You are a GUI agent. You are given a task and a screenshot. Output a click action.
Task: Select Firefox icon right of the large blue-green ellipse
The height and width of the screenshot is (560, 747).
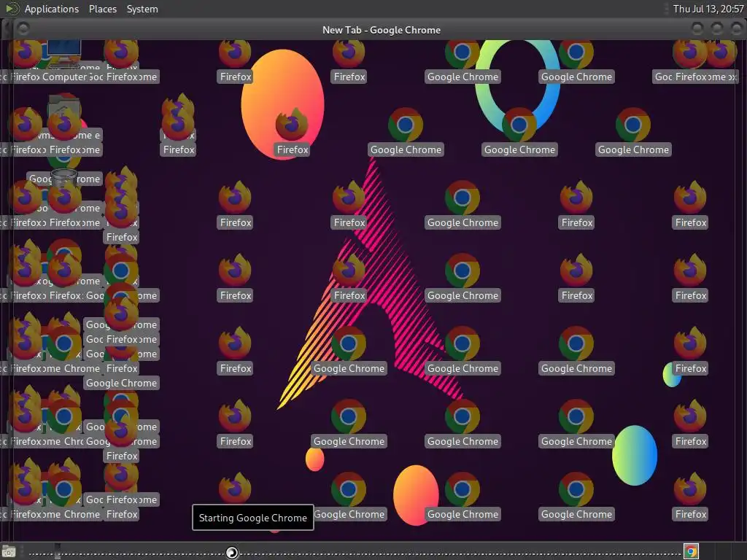coord(690,416)
